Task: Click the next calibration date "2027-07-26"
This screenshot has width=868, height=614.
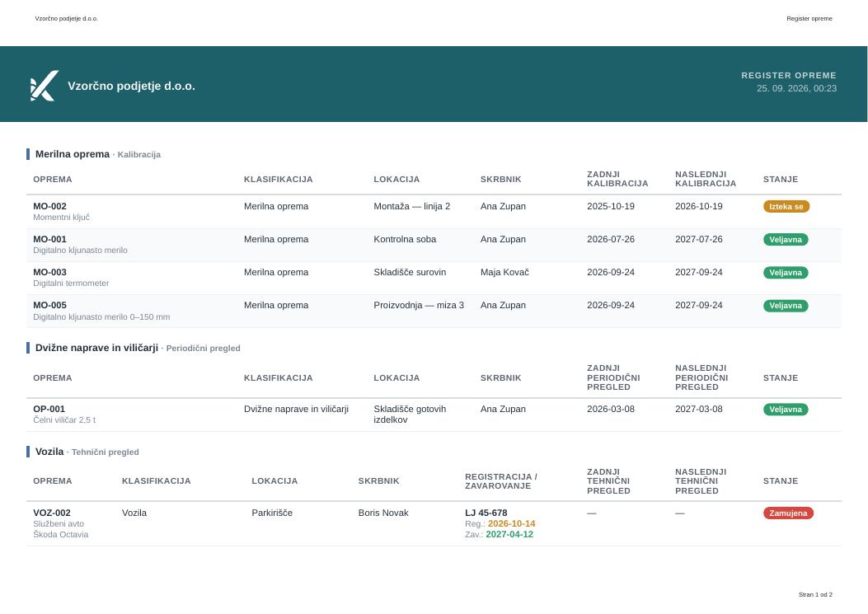Action: pos(699,239)
